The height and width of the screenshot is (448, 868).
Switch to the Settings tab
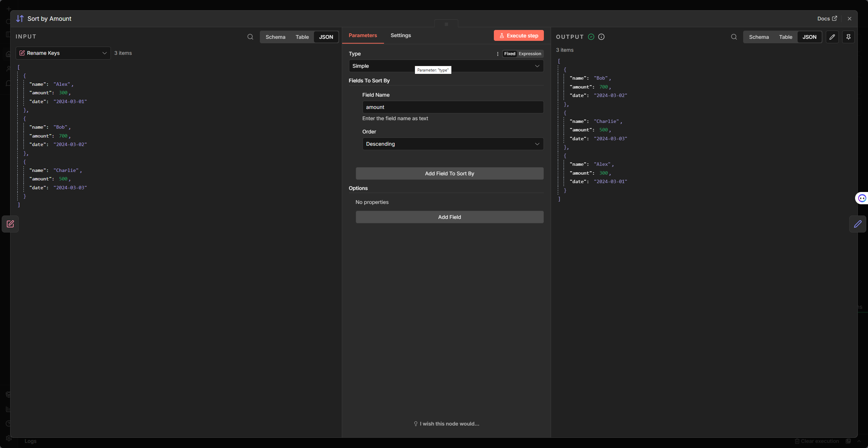401,35
